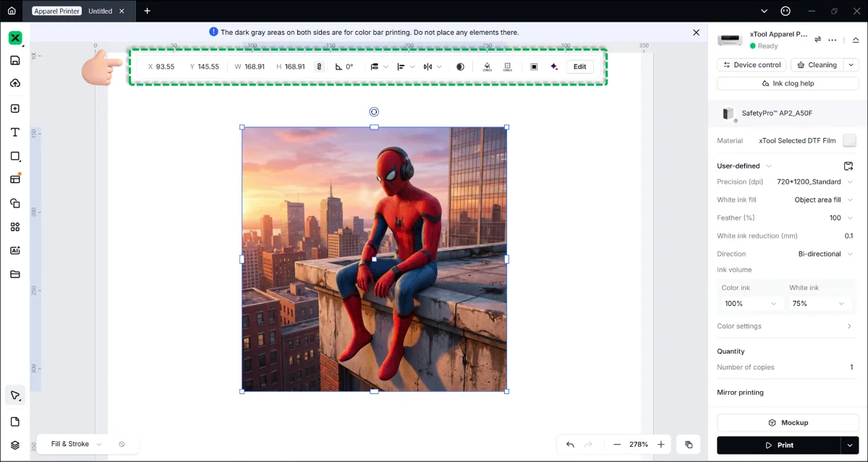The image size is (868, 462).
Task: Open the window list chevron in title bar
Action: [x=765, y=11]
